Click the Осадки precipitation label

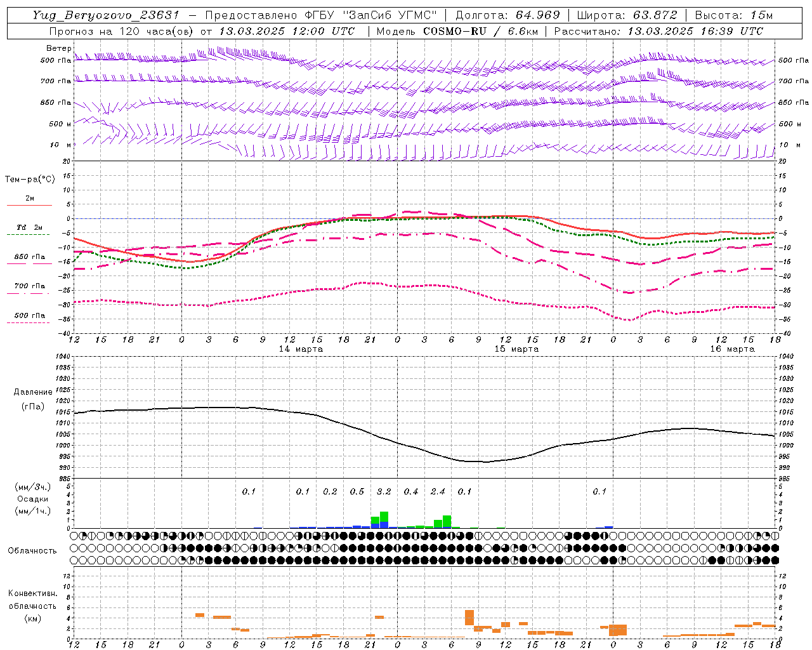[x=32, y=499]
